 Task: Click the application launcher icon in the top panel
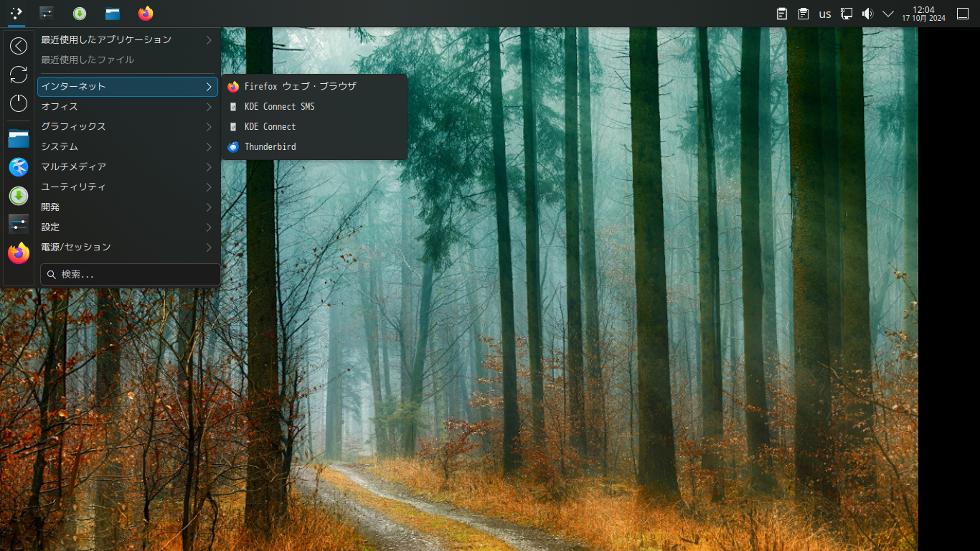tap(16, 13)
